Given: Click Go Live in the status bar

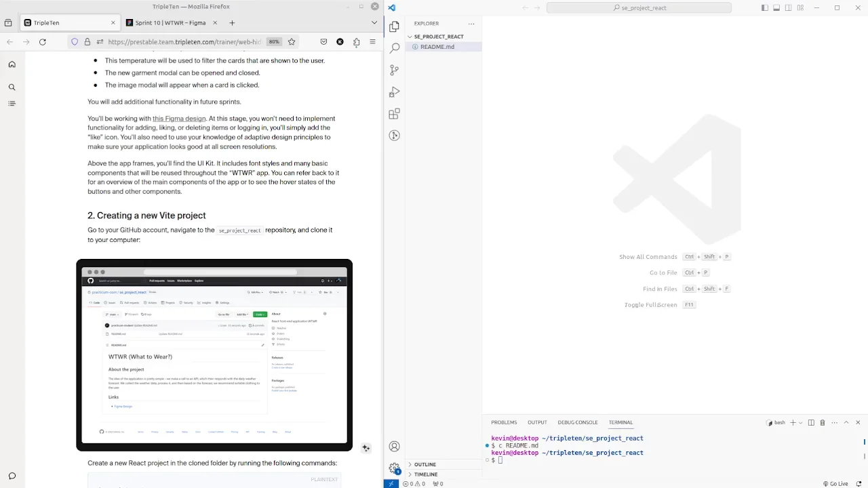Looking at the screenshot, I should 835,483.
